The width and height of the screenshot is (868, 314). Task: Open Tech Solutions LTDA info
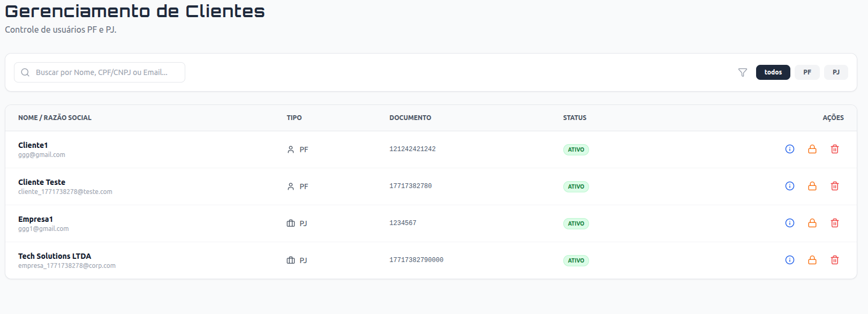click(789, 260)
